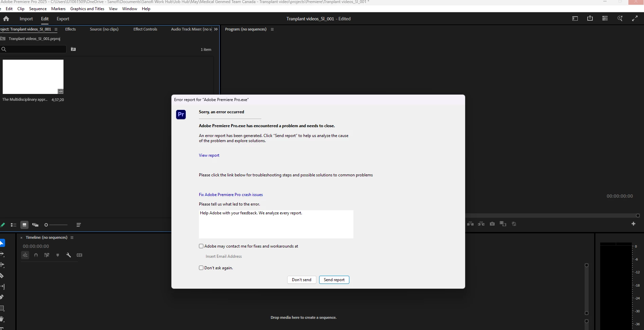The image size is (644, 330).
Task: Select the Track Select Forward tool
Action: pos(2,254)
